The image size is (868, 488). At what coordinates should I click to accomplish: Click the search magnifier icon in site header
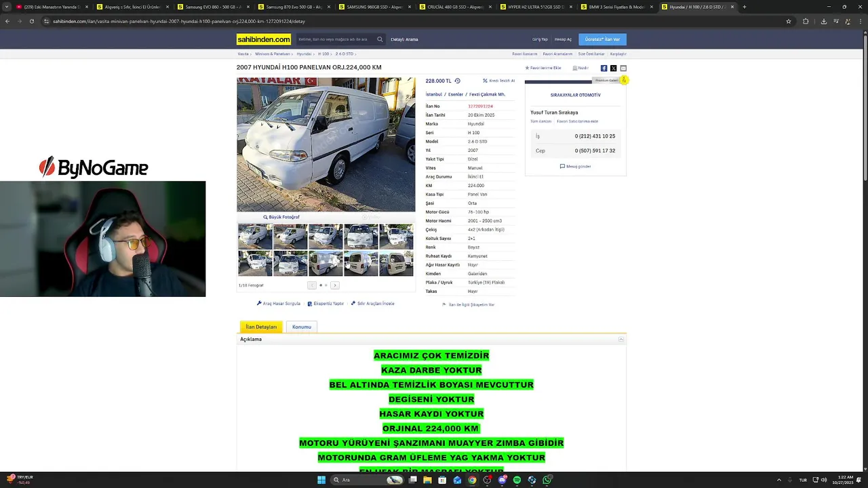pyautogui.click(x=380, y=39)
